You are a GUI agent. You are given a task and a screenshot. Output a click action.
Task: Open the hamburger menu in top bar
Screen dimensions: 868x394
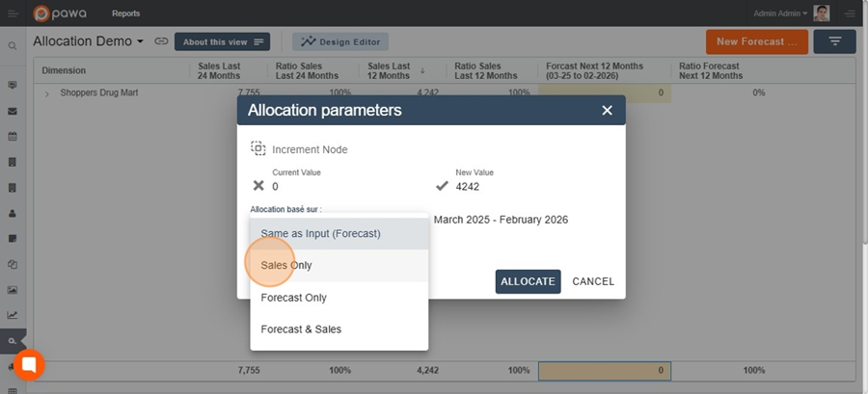[x=13, y=13]
